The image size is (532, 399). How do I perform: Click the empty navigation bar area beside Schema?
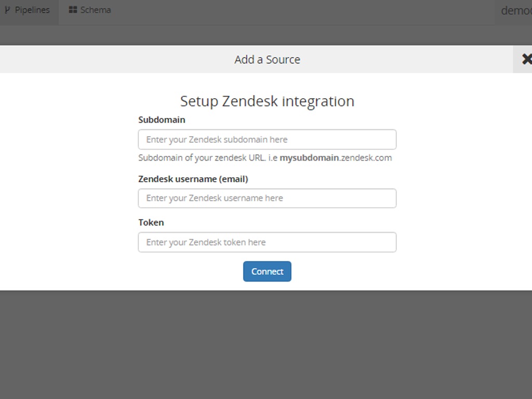[301, 10]
